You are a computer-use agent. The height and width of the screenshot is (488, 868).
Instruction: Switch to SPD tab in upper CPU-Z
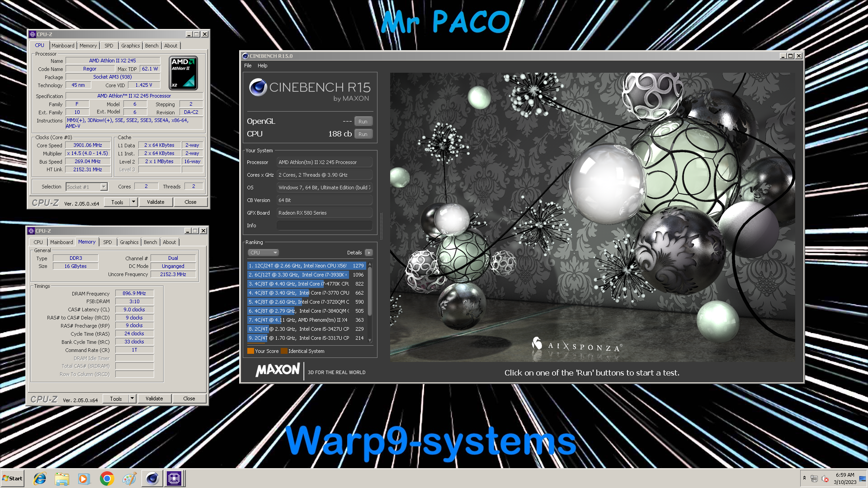[109, 46]
